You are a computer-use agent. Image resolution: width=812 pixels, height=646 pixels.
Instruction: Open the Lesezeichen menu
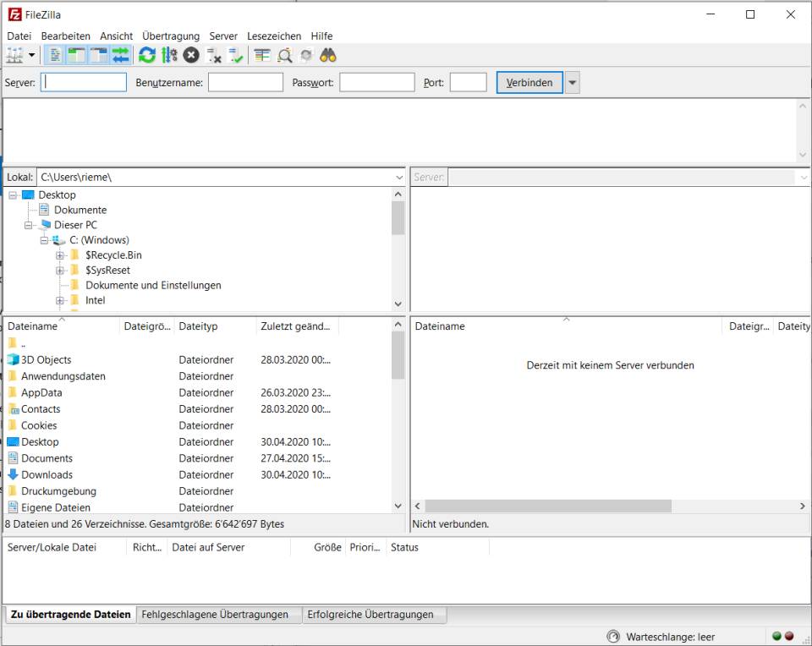(274, 36)
